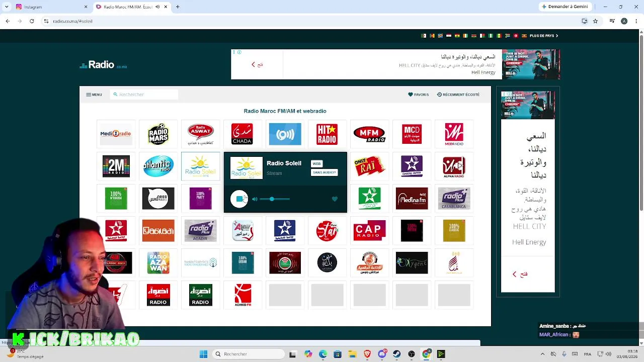This screenshot has height=362, width=644.
Task: Select the Radio Mars station logo
Action: tap(158, 134)
